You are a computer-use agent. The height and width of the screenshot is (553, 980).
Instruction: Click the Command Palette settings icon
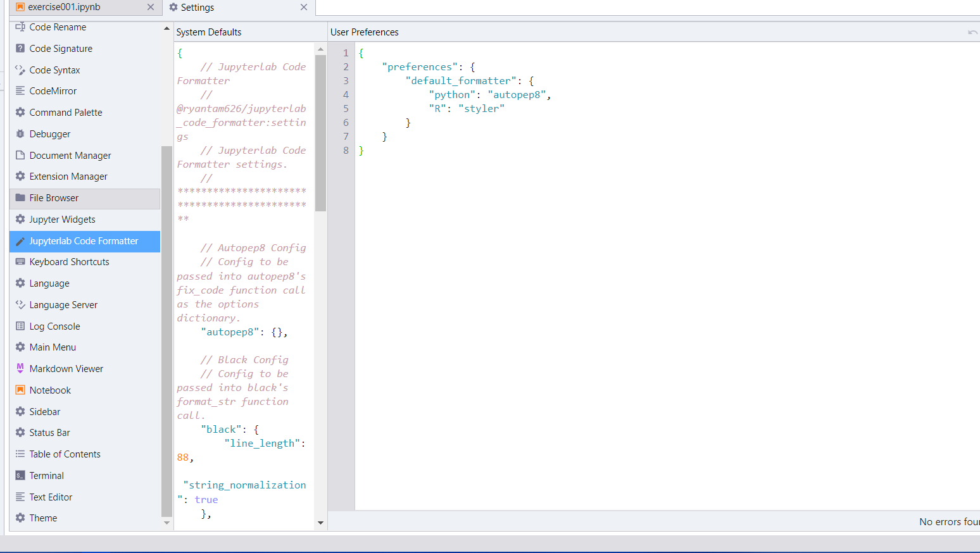tap(20, 112)
